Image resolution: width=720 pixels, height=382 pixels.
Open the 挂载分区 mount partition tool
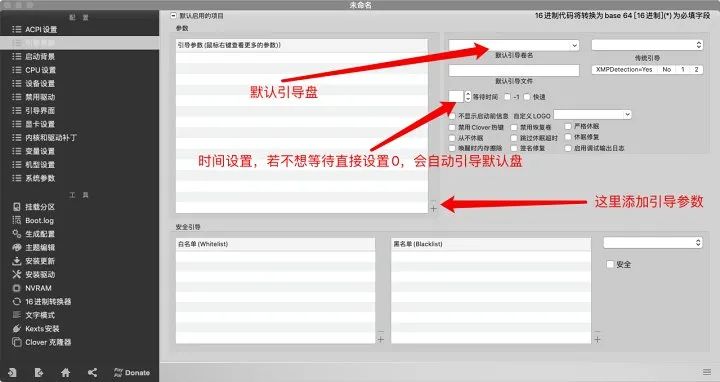[x=34, y=207]
